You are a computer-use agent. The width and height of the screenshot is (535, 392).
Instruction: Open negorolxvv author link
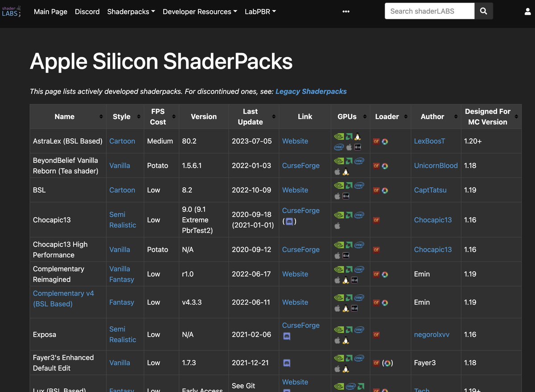[432, 334]
